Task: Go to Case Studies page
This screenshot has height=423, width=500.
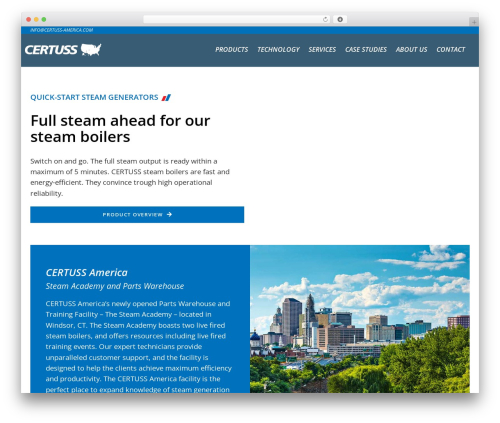Action: point(366,50)
